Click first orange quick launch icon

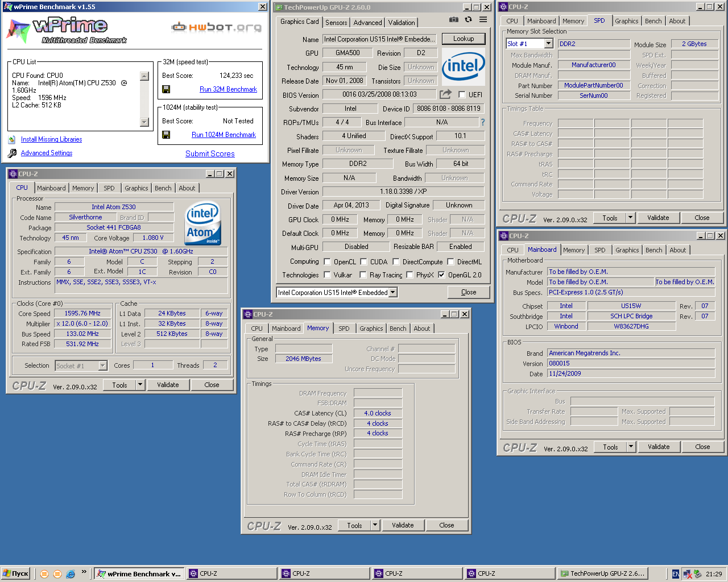44,574
